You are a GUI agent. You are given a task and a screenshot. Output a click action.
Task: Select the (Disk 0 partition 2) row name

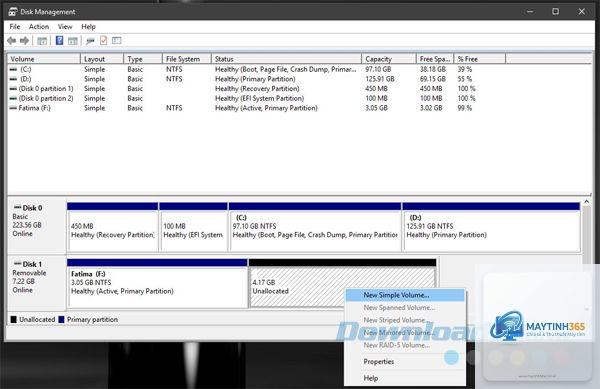46,98
